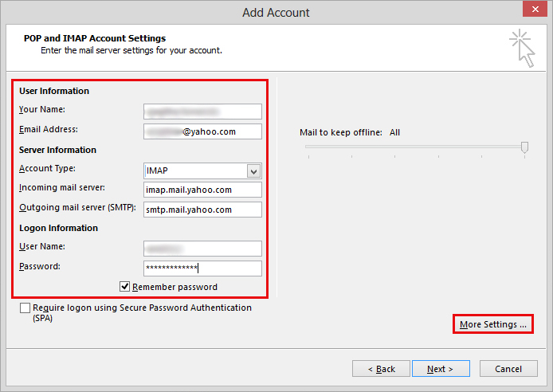
Task: Click the Email Address input field
Action: 202,131
